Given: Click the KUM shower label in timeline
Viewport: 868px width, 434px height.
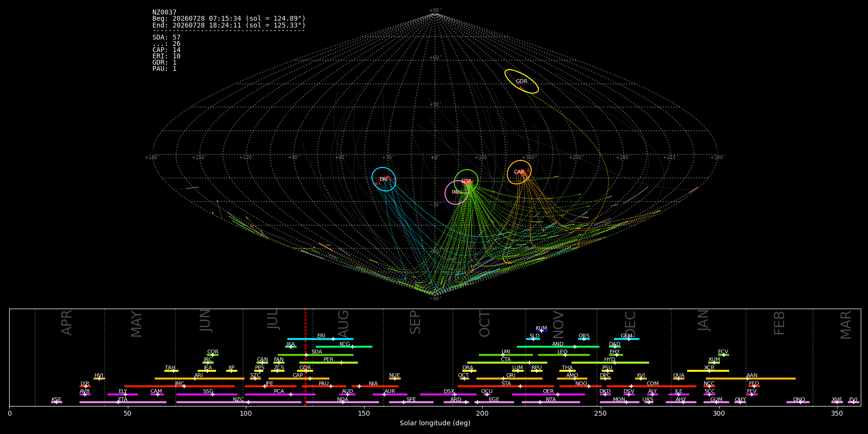Looking at the screenshot, I should tap(542, 328).
